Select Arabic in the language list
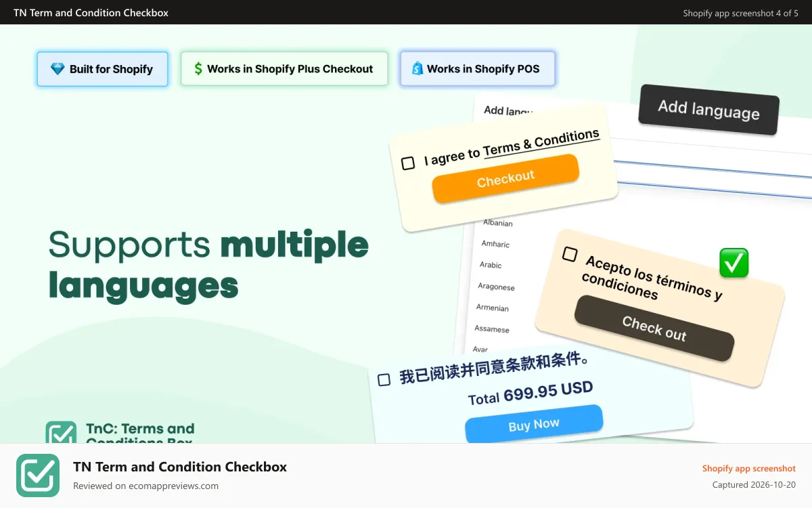 point(491,265)
